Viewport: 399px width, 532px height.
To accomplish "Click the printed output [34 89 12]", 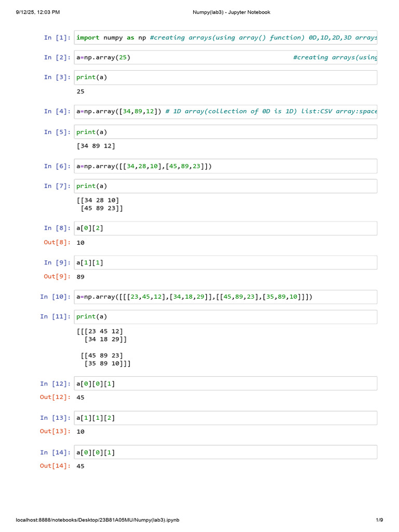I will pos(96,146).
